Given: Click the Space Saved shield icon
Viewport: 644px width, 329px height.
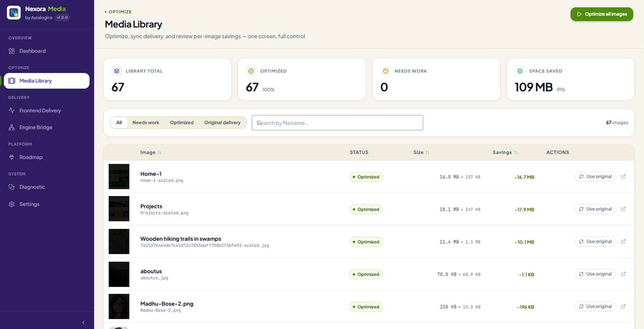Looking at the screenshot, I should click(520, 71).
